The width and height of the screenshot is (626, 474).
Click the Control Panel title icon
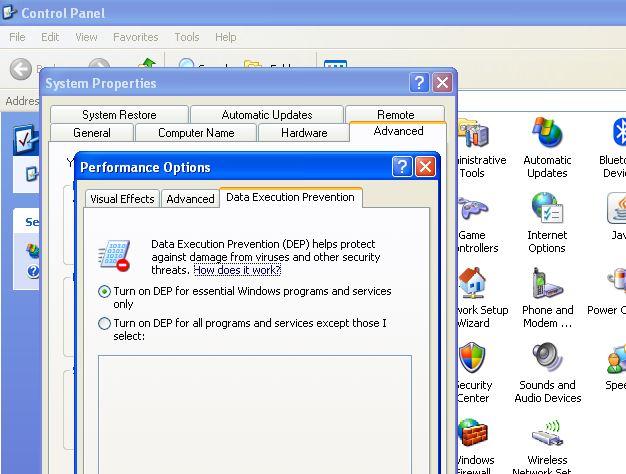[x=9, y=12]
